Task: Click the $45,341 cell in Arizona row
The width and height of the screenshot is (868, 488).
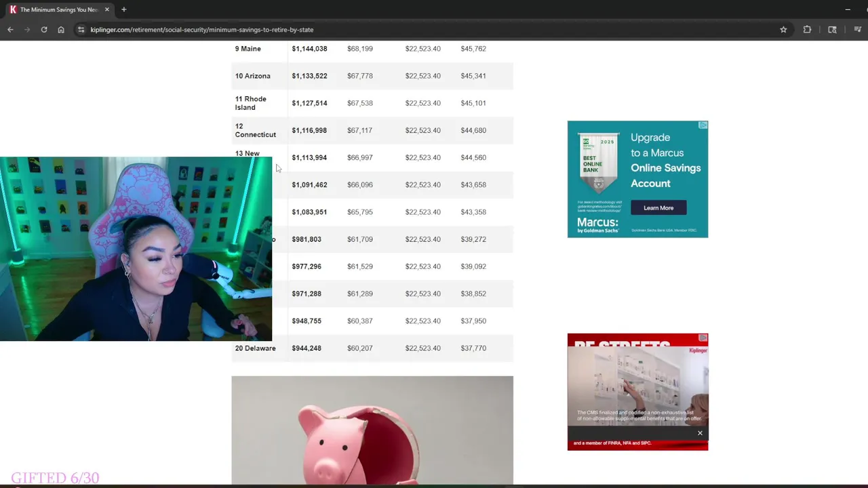Action: pyautogui.click(x=473, y=76)
